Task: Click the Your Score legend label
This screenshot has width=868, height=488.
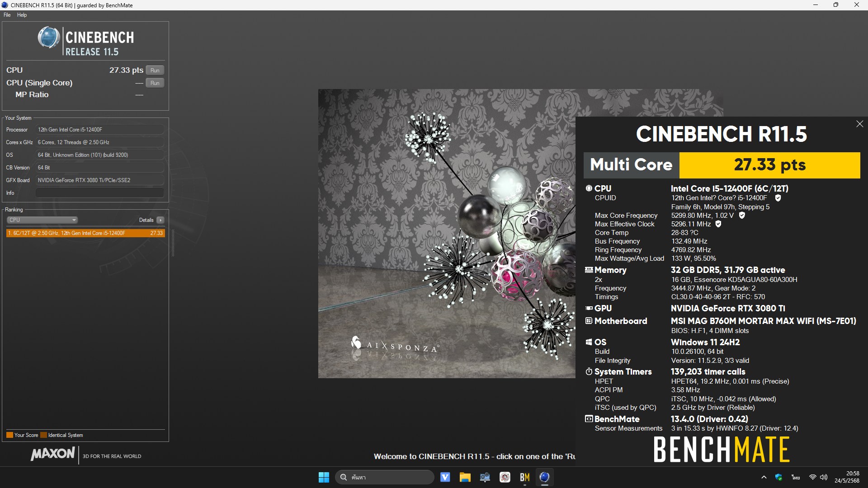Action: point(26,435)
